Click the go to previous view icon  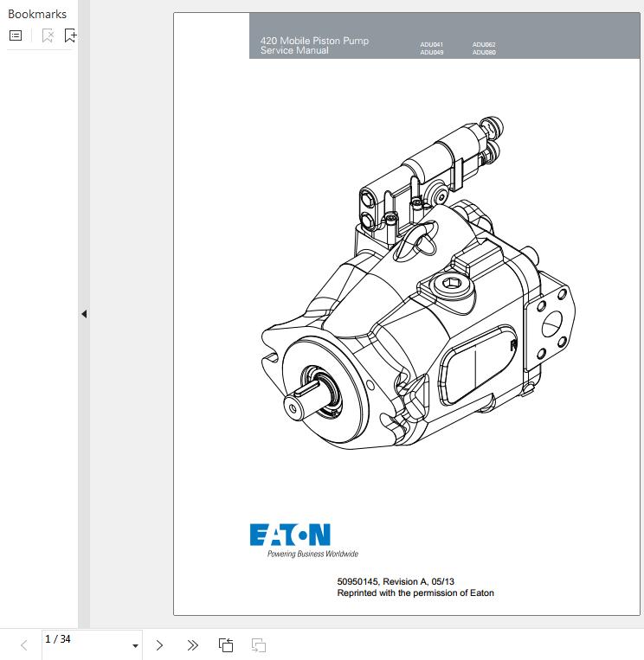226,645
